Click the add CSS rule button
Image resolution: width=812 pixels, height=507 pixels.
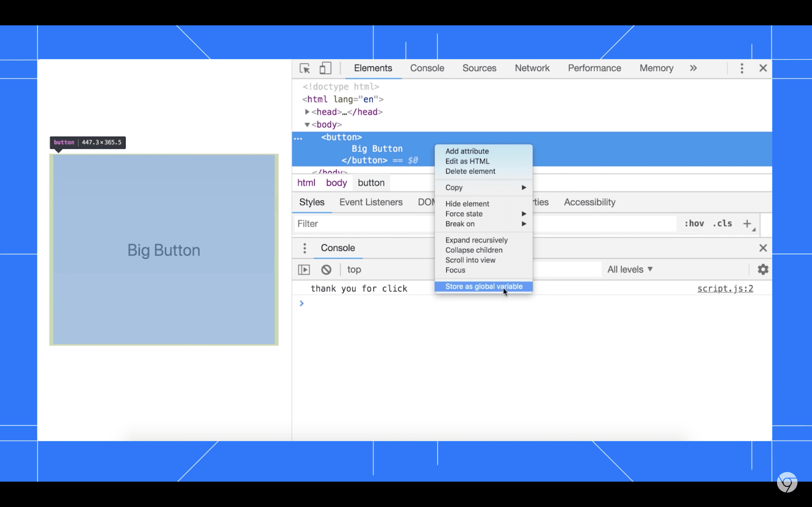[748, 224]
